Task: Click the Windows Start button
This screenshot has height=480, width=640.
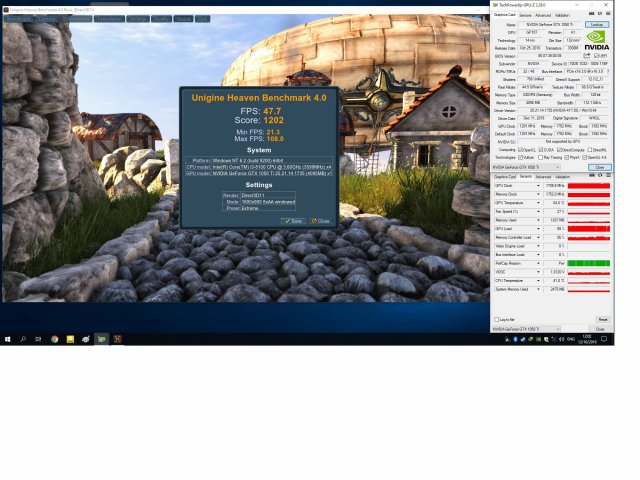Action: 7,340
